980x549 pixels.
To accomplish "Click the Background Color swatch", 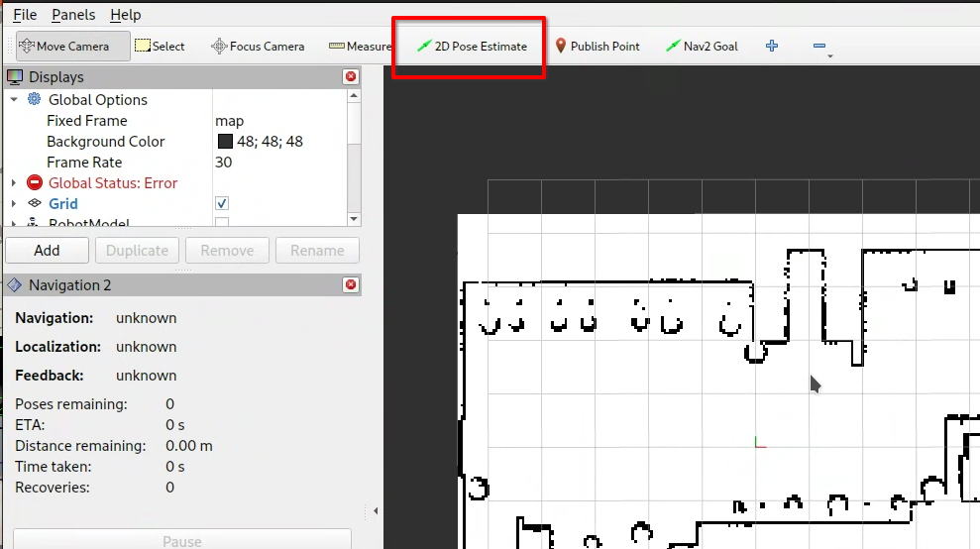I will pyautogui.click(x=225, y=142).
